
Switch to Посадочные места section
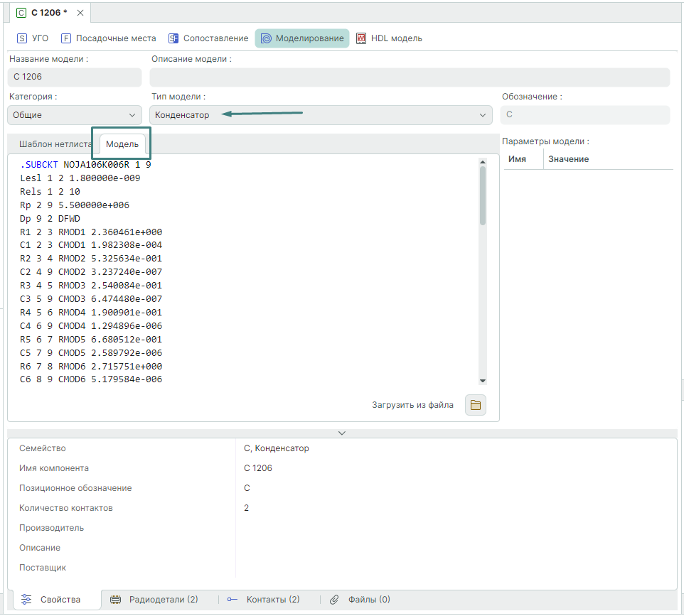(x=108, y=38)
